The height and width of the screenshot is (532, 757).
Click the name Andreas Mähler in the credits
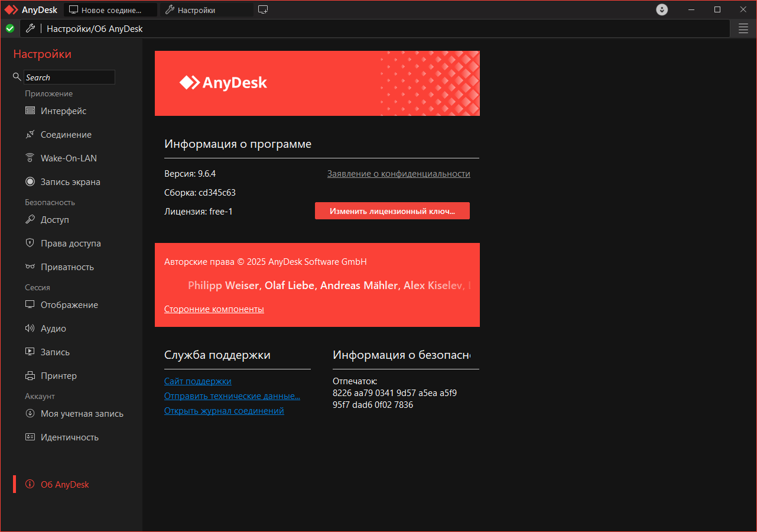360,286
